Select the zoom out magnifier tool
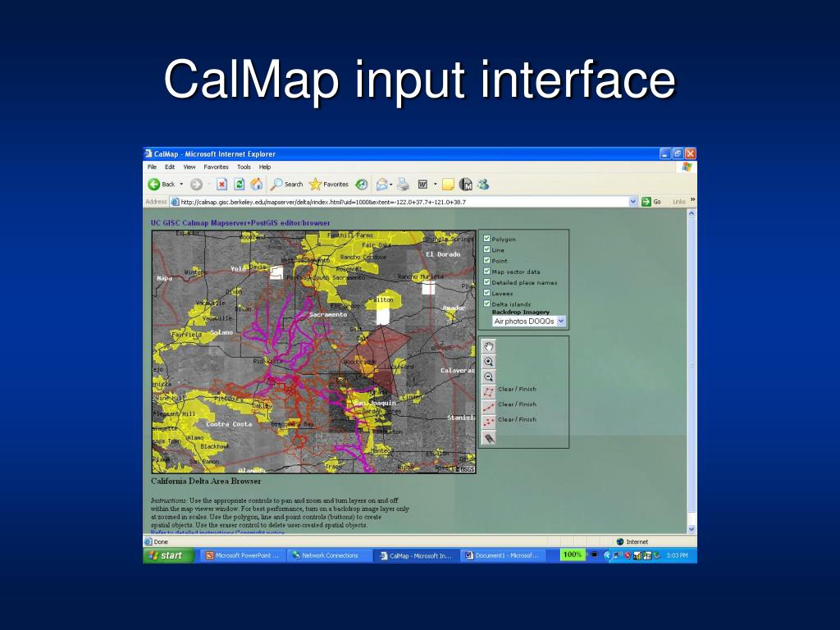Viewport: 840px width, 630px height. pos(489,377)
